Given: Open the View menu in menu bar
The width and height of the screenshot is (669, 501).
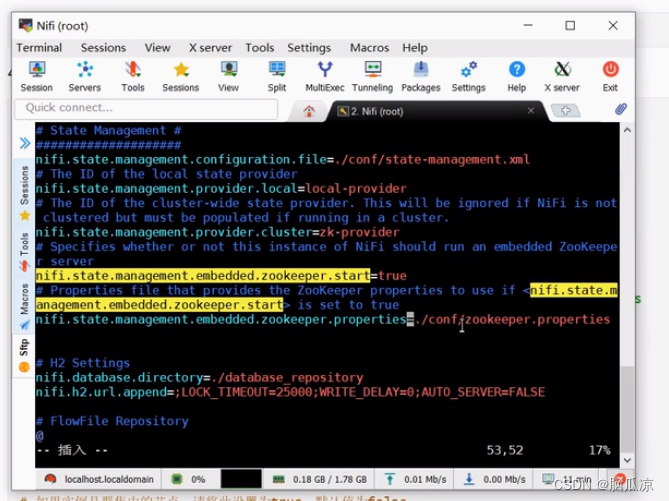Looking at the screenshot, I should (x=157, y=47).
